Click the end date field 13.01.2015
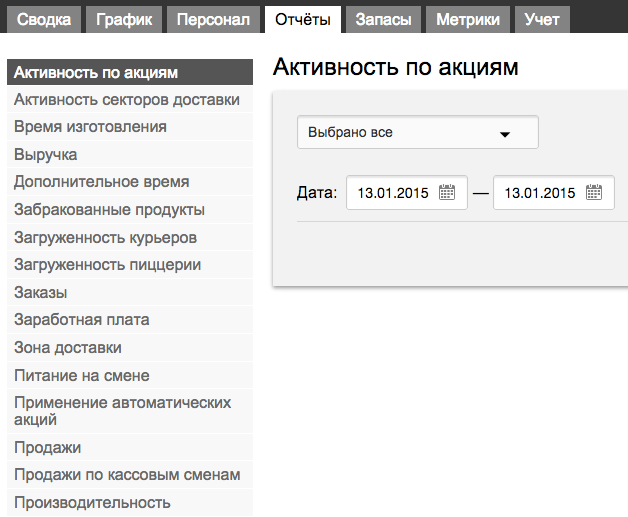This screenshot has height=517, width=628. [x=554, y=193]
